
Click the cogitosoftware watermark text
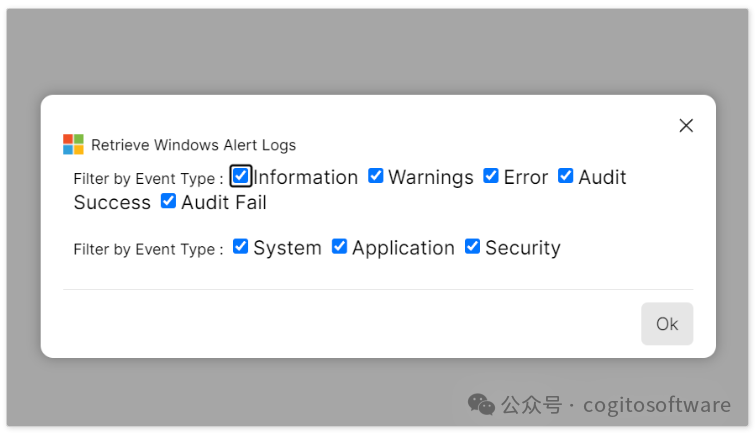[657, 406]
